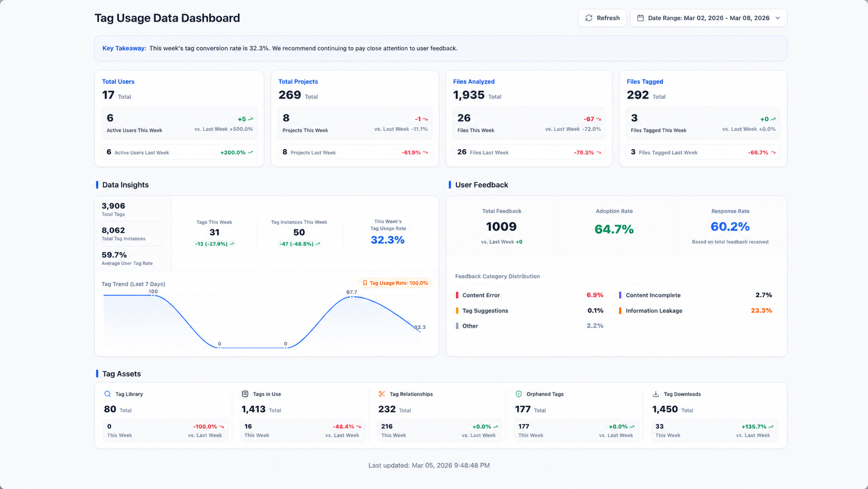Click the Tag Library magnifier icon
868x489 pixels.
coord(107,394)
